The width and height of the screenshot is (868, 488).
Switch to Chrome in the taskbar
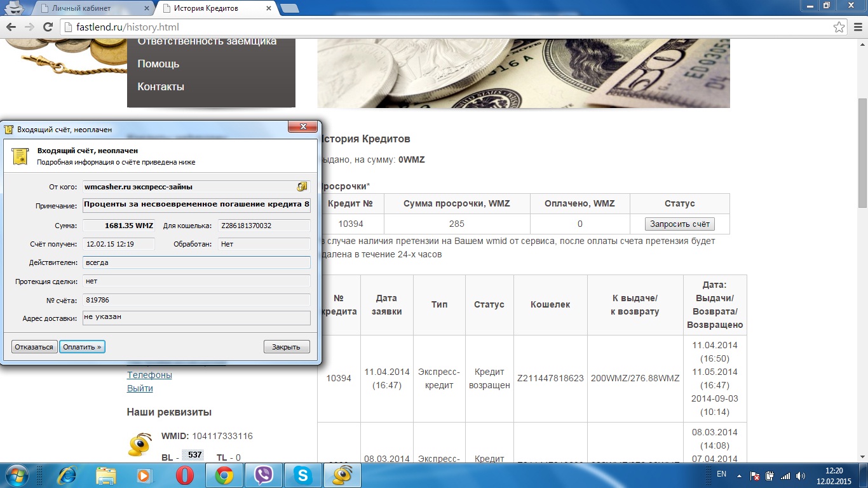point(224,475)
